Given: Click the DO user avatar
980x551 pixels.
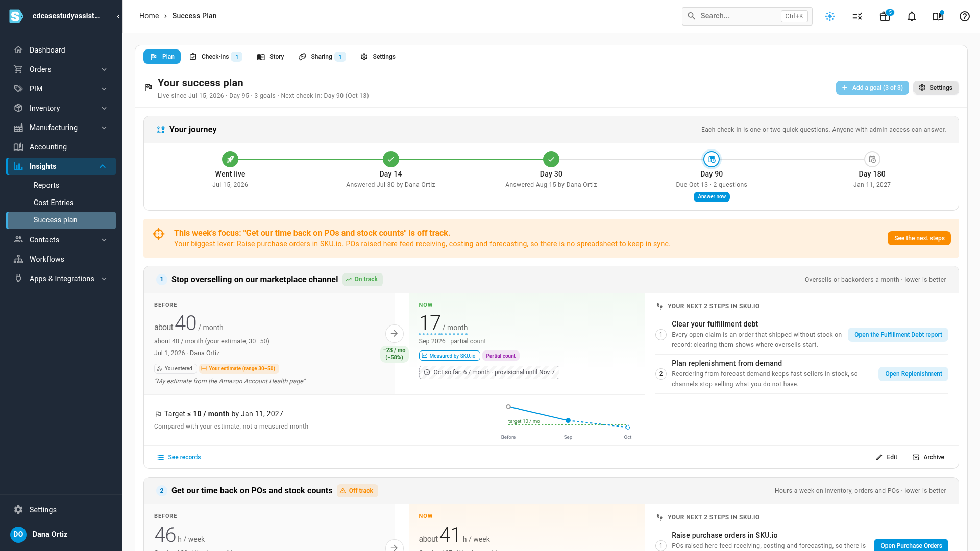Looking at the screenshot, I should tap(18, 534).
